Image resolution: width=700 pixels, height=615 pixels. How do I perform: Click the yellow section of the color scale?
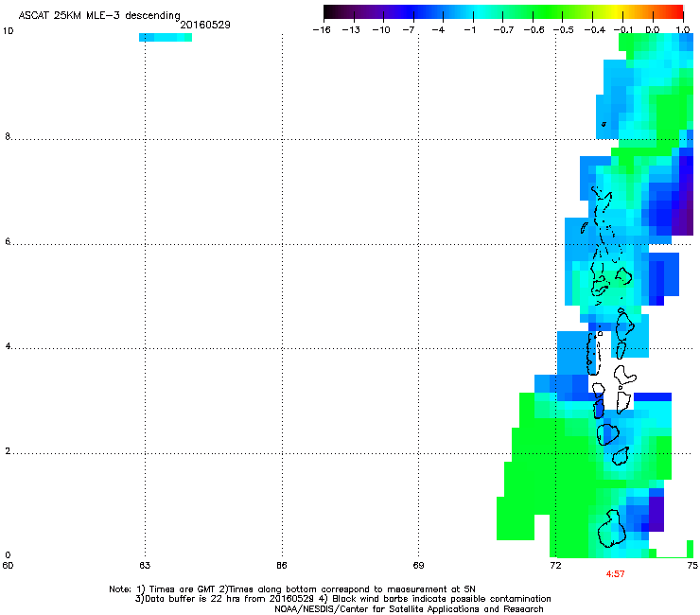pyautogui.click(x=615, y=11)
